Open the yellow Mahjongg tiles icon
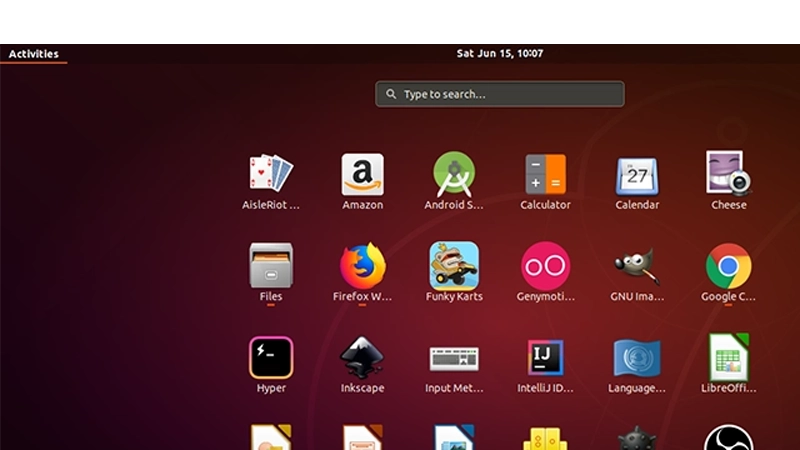Image resolution: width=800 pixels, height=450 pixels. (x=545, y=438)
